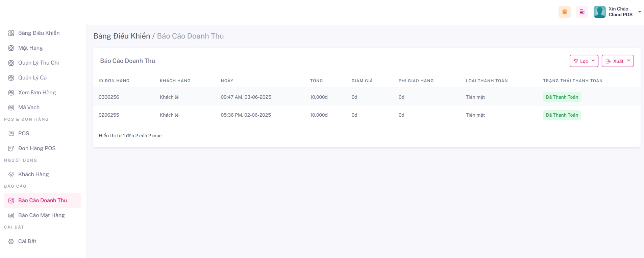Sort table by the Tổng column header
The image size is (644, 258).
coord(316,81)
